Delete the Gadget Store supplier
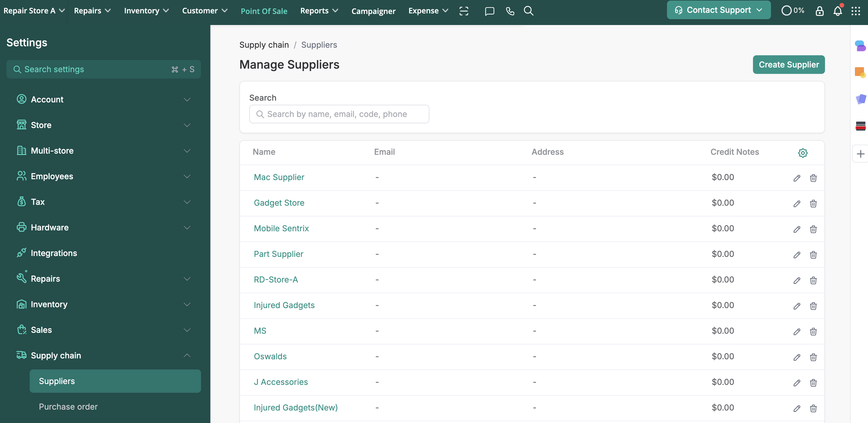Image resolution: width=868 pixels, height=423 pixels. click(813, 204)
